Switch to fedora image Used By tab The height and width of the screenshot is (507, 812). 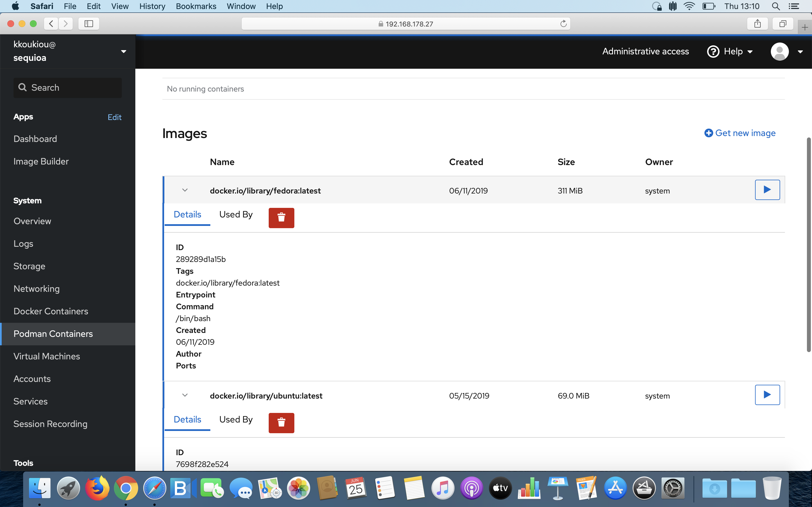[x=235, y=215]
